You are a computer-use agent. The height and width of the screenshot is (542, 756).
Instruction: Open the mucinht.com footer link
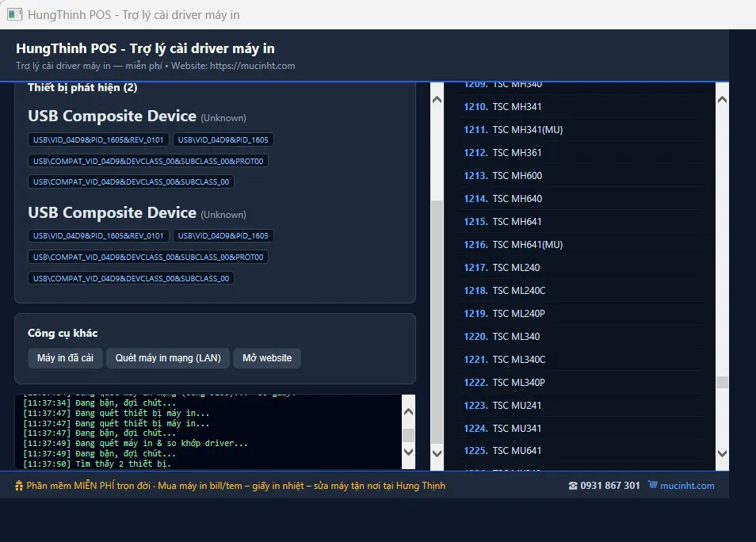tap(687, 486)
